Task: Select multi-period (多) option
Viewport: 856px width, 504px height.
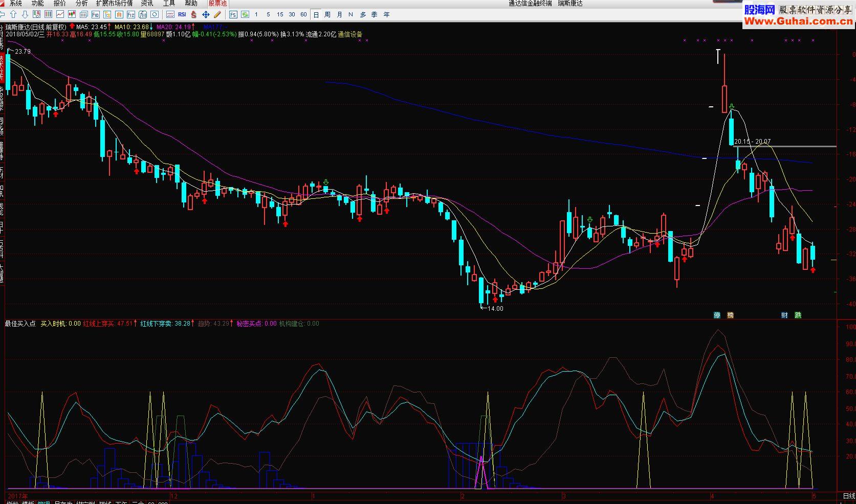Action: click(x=363, y=15)
